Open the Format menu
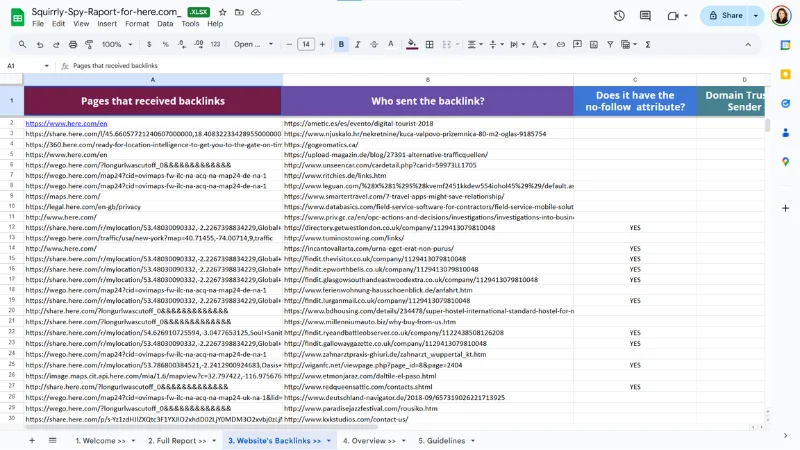 137,23
